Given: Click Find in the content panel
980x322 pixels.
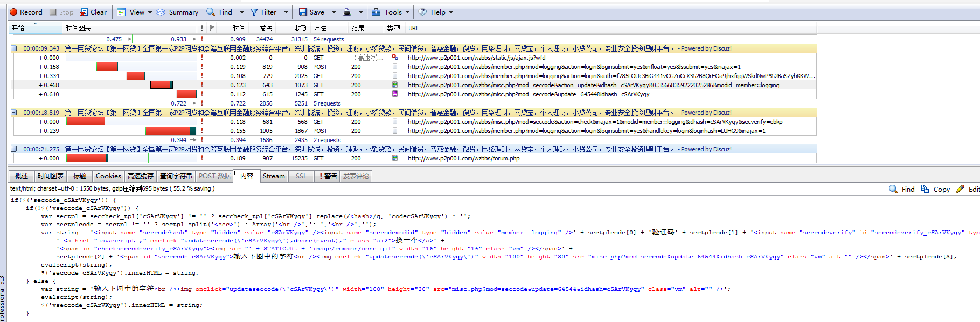Looking at the screenshot, I should pos(901,189).
